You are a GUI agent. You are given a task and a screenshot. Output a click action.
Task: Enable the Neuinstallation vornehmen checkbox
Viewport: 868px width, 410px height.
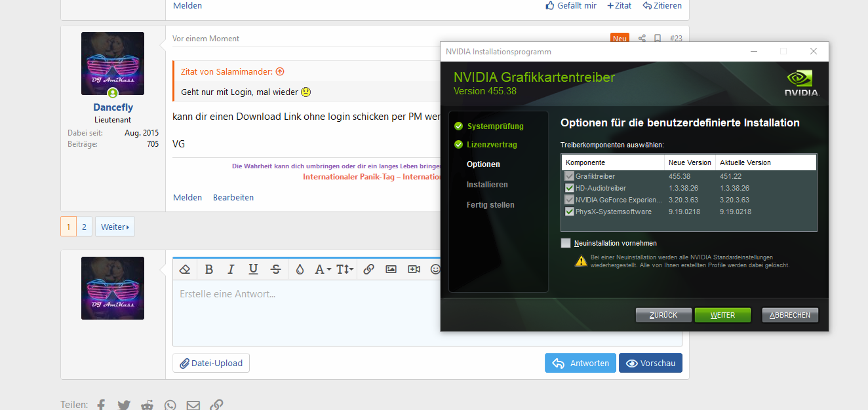point(566,243)
